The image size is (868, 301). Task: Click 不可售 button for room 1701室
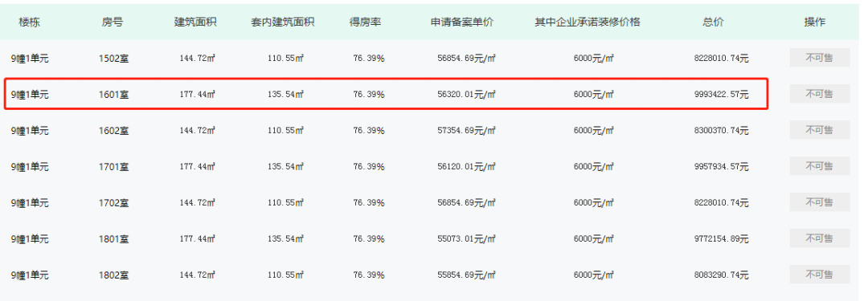coord(819,166)
